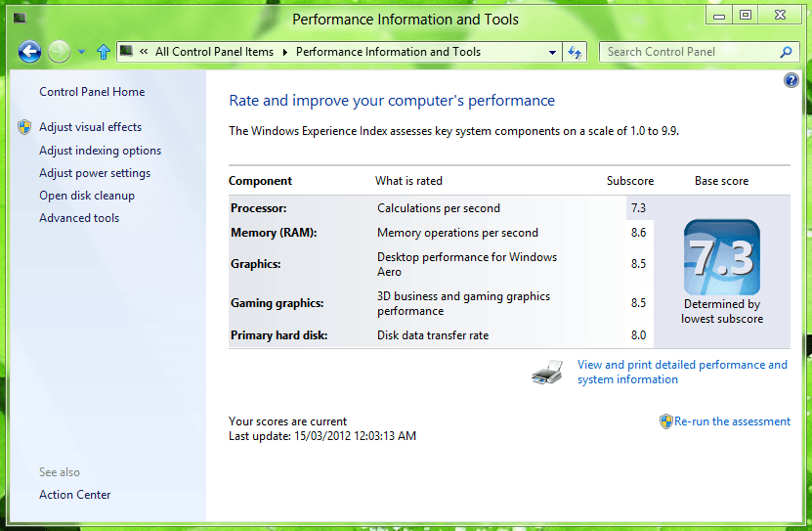Click Calculations per second description
This screenshot has width=812, height=531.
pos(439,208)
